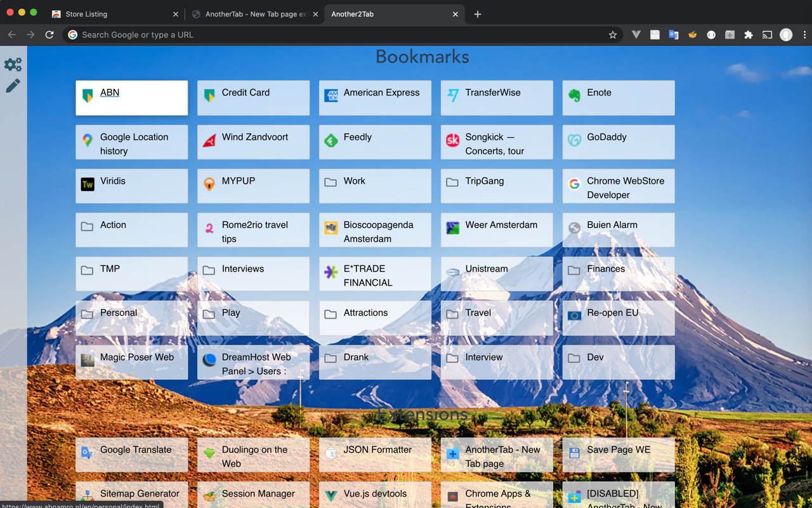
Task: Open the JSON Formatter extension icon
Action: click(x=711, y=35)
